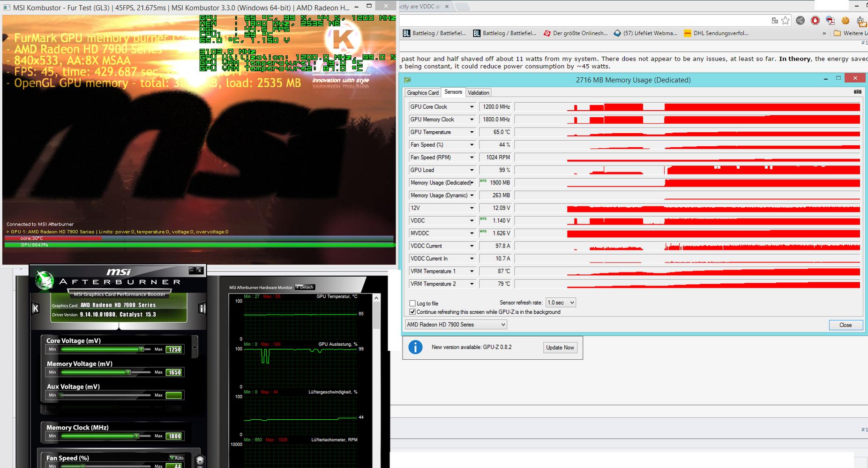This screenshot has width=868, height=468.
Task: Enable Log to file in GPU-Z
Action: 412,303
